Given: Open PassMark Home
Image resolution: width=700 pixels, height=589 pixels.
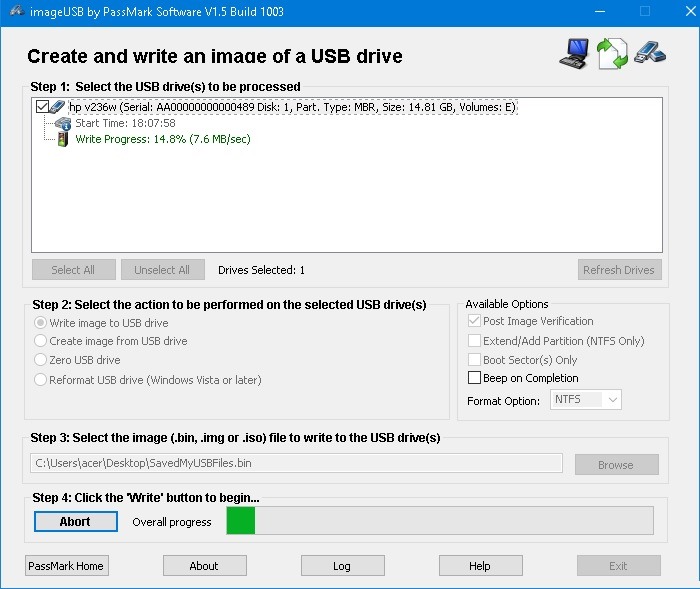Looking at the screenshot, I should 67,566.
